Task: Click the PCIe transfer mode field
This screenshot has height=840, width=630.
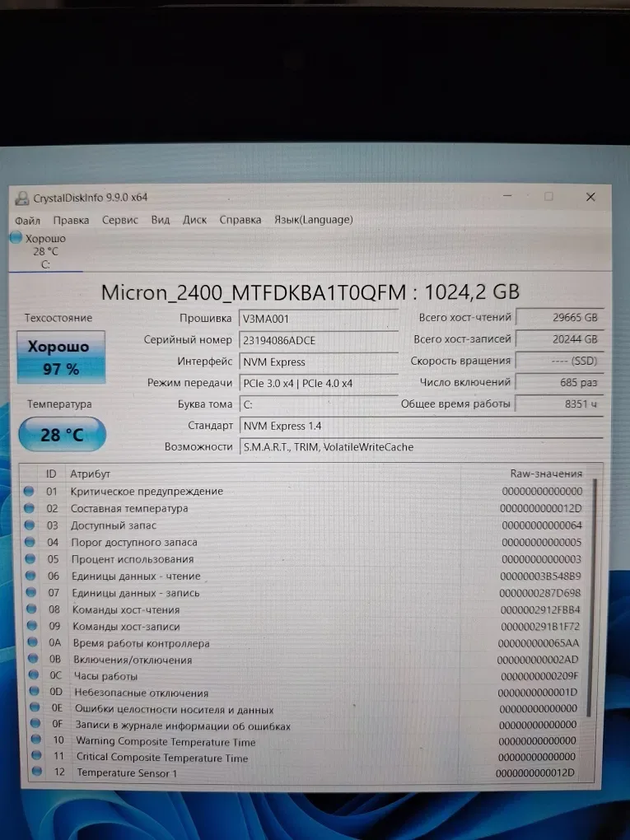Action: [x=318, y=383]
